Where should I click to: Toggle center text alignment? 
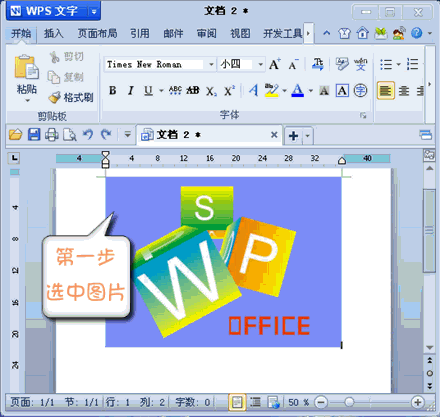click(x=404, y=90)
